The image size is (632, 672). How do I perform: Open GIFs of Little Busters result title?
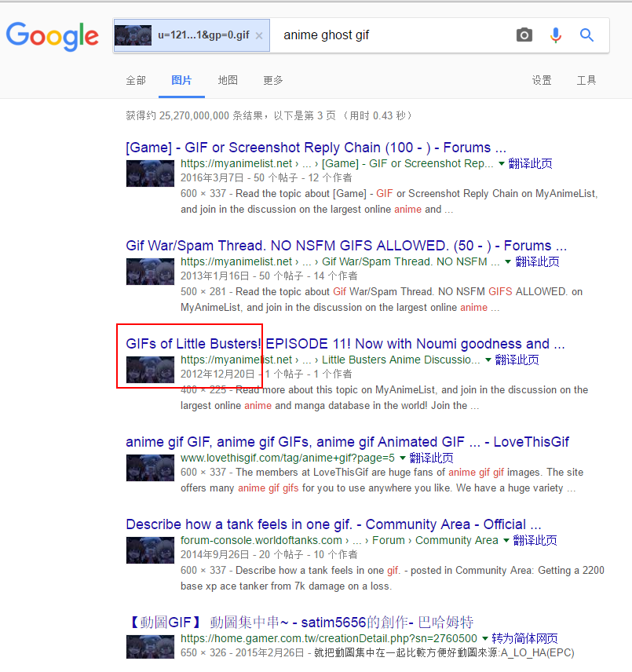click(345, 344)
